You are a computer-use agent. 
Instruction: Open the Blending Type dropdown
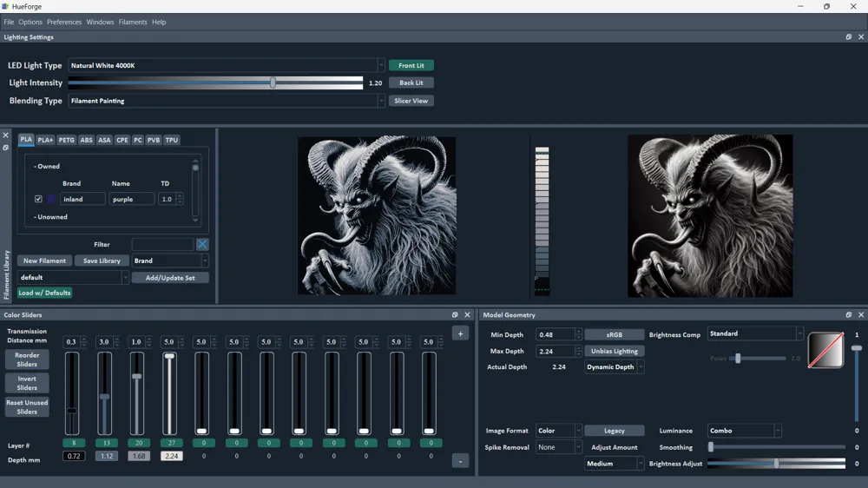pyautogui.click(x=227, y=101)
